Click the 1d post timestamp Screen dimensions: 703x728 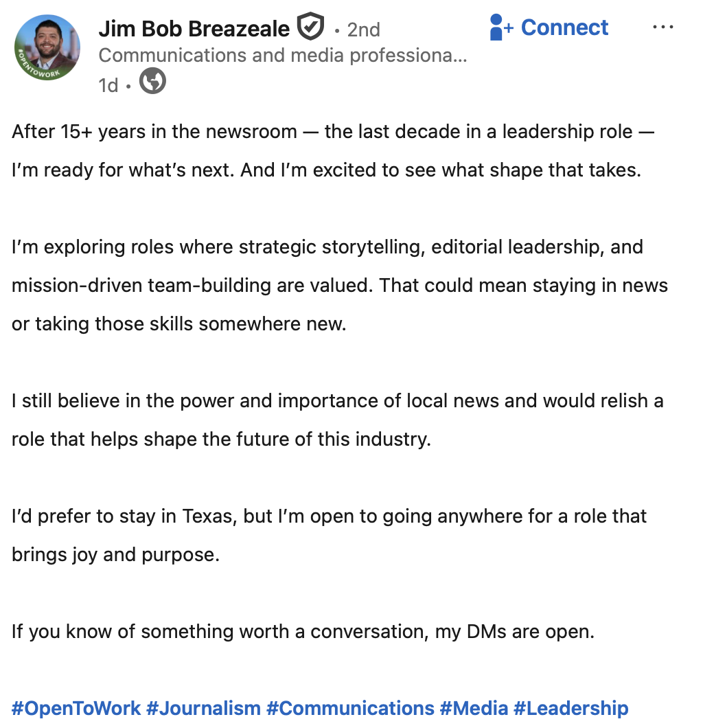(x=108, y=85)
